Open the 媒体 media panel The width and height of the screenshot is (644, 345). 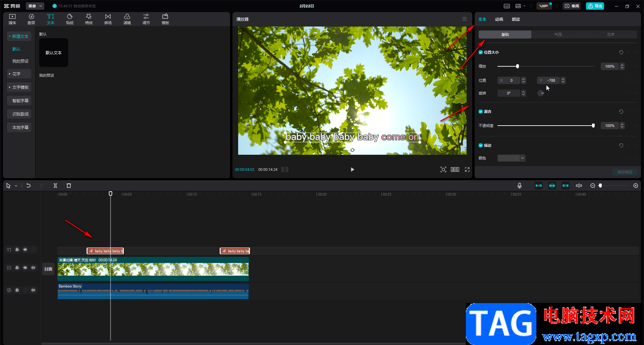pyautogui.click(x=12, y=19)
